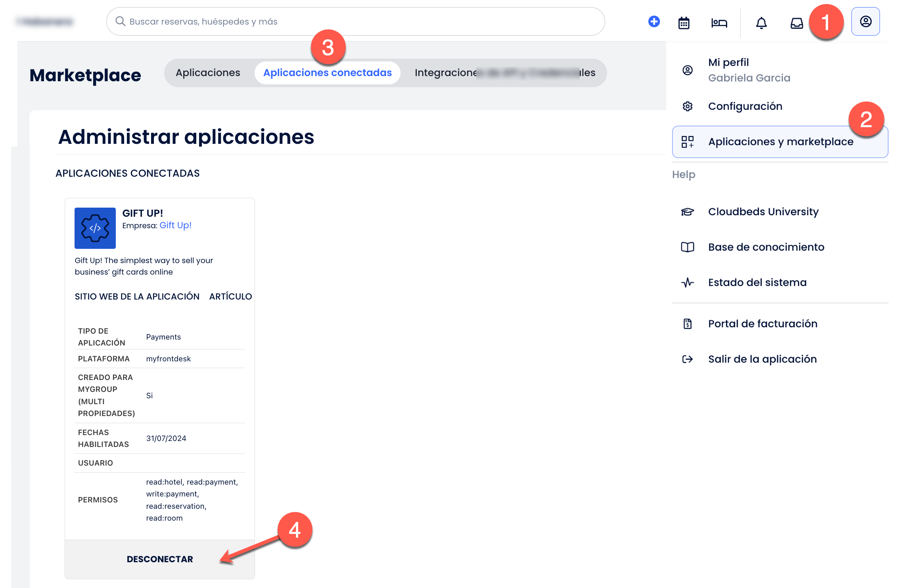Viewport: 897px width, 588px height.
Task: Focus the Buscar reservas search field
Action: pyautogui.click(x=357, y=21)
